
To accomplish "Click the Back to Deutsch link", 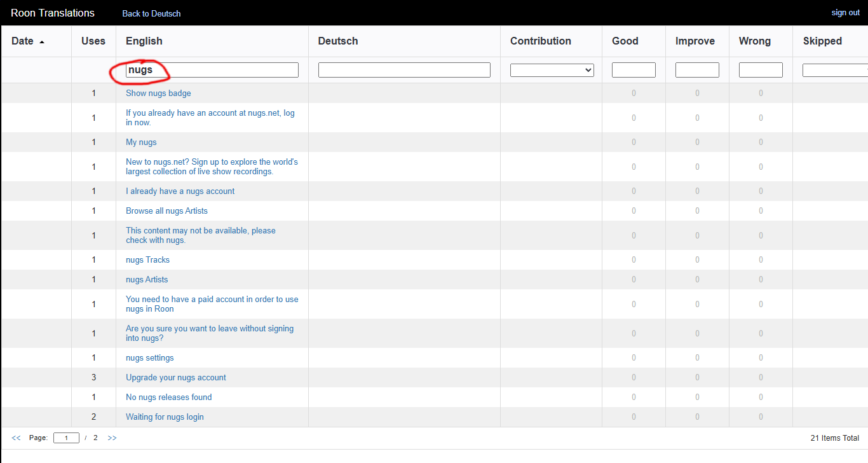I will click(x=151, y=13).
